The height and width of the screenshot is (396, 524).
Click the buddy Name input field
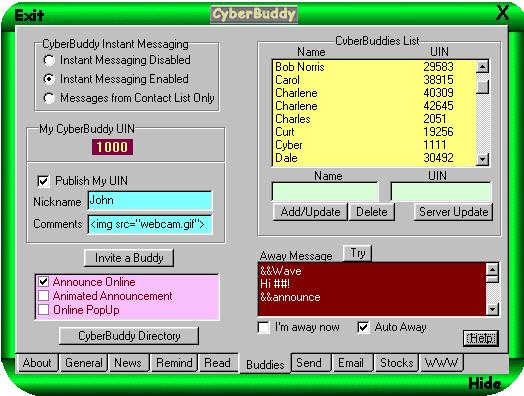coord(325,192)
